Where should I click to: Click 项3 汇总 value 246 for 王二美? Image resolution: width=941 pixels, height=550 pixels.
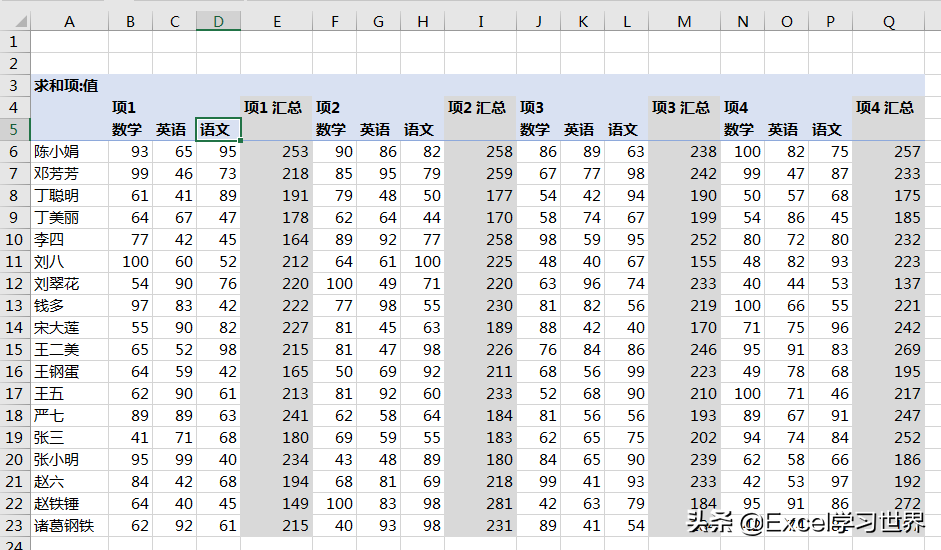685,349
